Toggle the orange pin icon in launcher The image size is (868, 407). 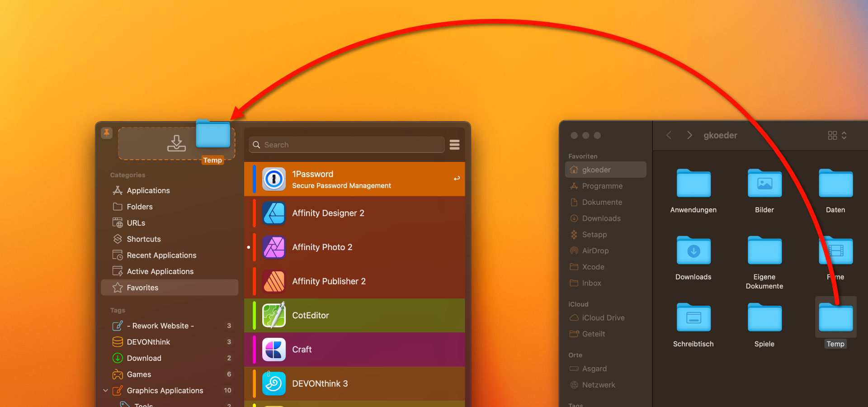coord(107,133)
